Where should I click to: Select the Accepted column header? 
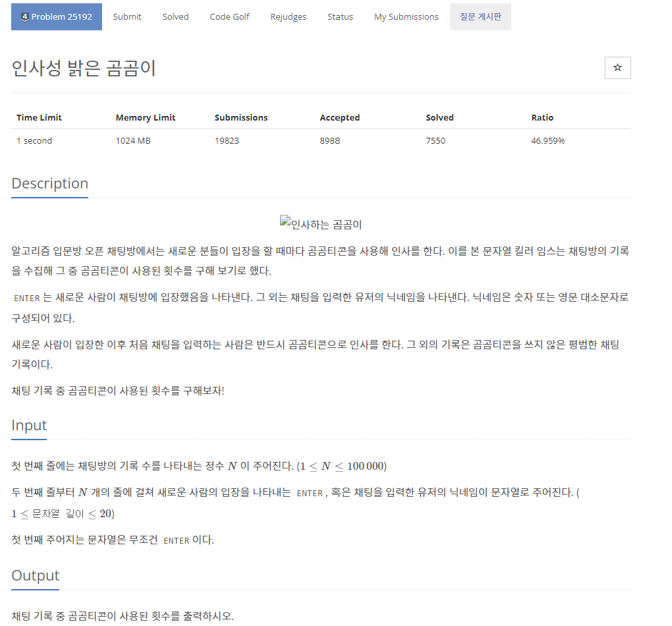click(x=339, y=117)
